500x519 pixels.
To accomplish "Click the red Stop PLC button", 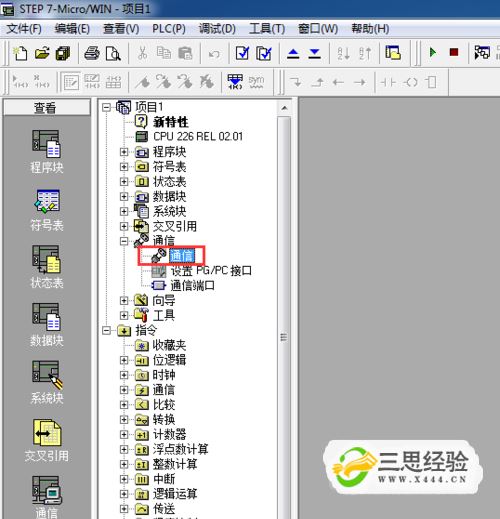I will click(454, 53).
